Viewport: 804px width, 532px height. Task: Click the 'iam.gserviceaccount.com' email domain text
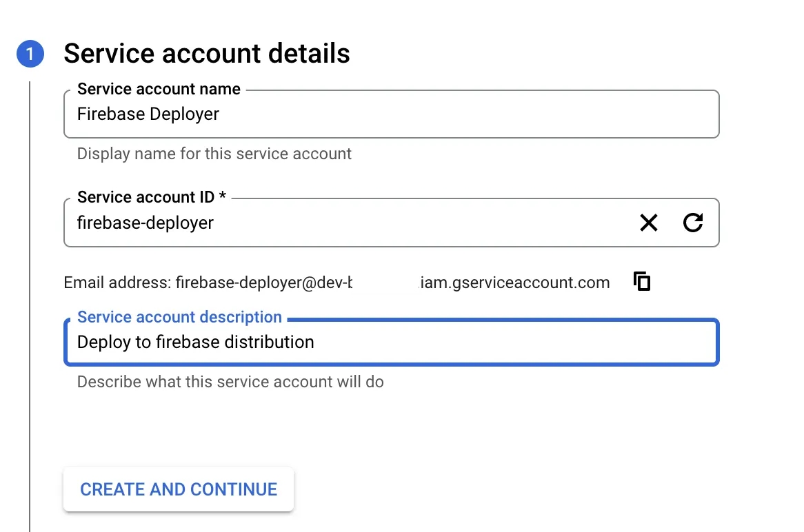pos(515,283)
